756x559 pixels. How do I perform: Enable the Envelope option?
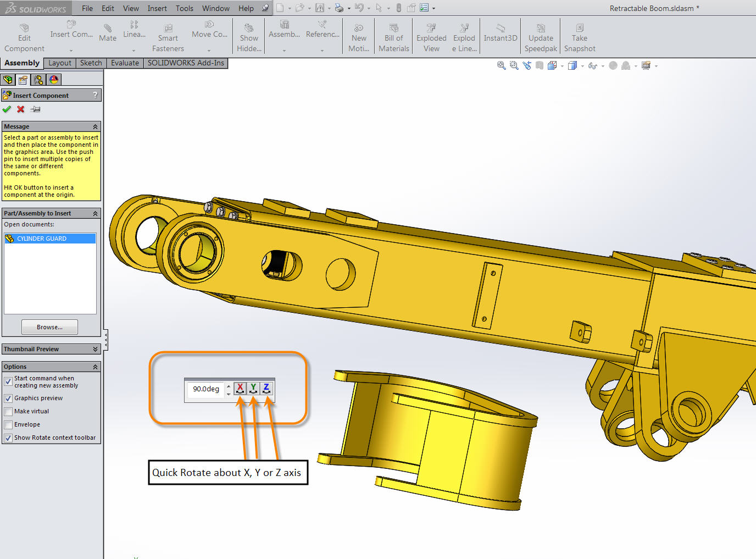tap(8, 424)
